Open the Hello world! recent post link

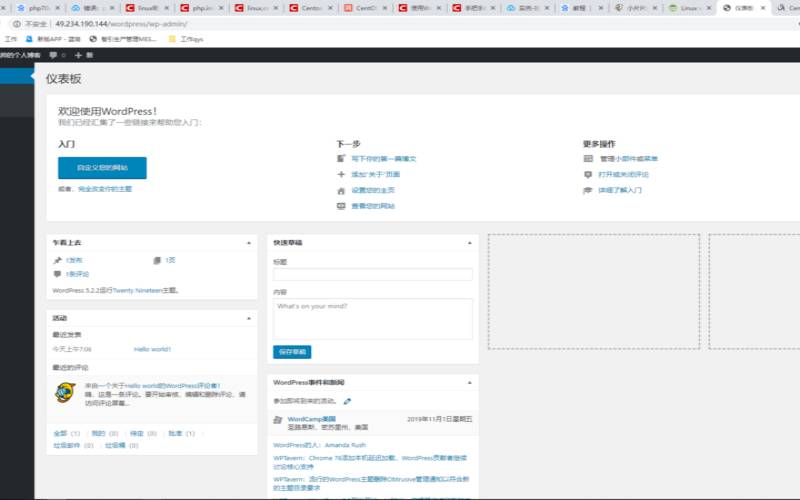(x=153, y=349)
